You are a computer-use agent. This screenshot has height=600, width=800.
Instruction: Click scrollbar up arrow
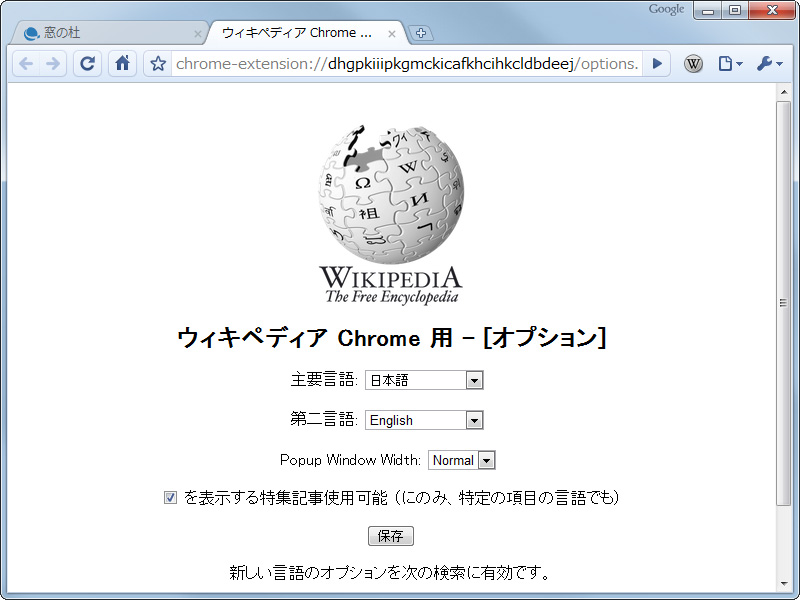pyautogui.click(x=784, y=92)
